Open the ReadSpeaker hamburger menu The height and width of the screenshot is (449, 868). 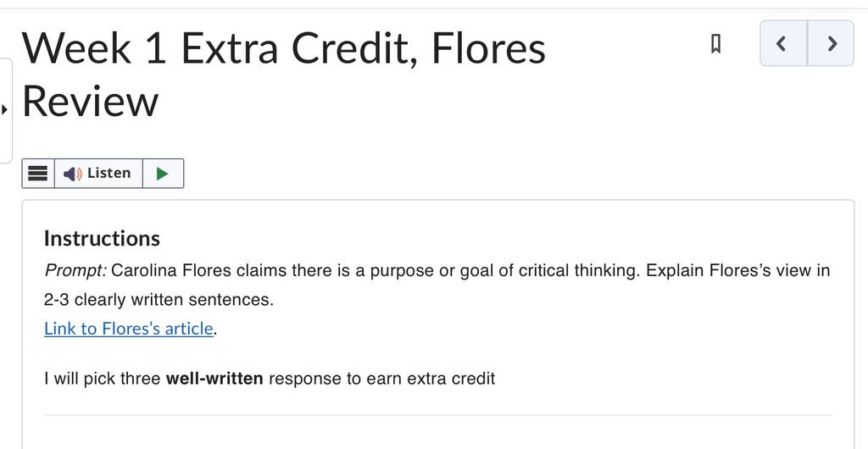pos(37,174)
